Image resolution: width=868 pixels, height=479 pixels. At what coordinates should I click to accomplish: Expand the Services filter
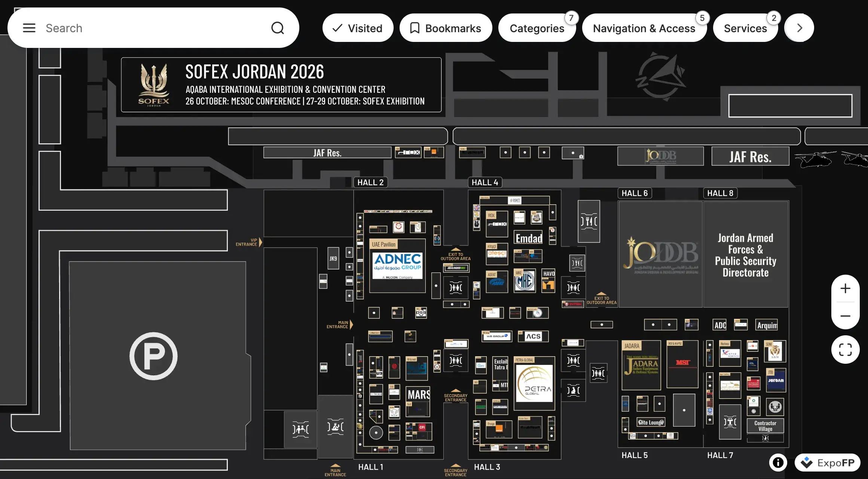pyautogui.click(x=745, y=28)
